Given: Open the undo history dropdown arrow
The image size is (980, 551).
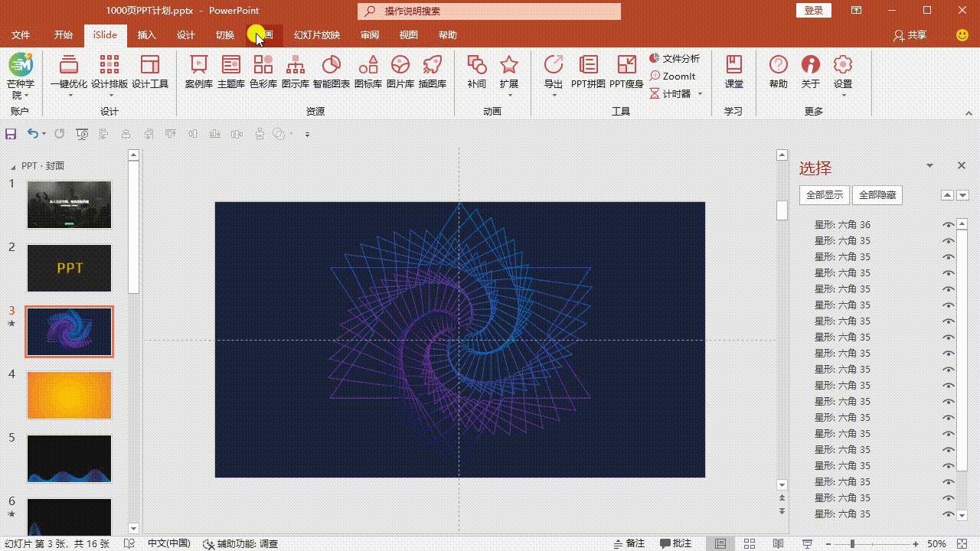Looking at the screenshot, I should point(44,134).
